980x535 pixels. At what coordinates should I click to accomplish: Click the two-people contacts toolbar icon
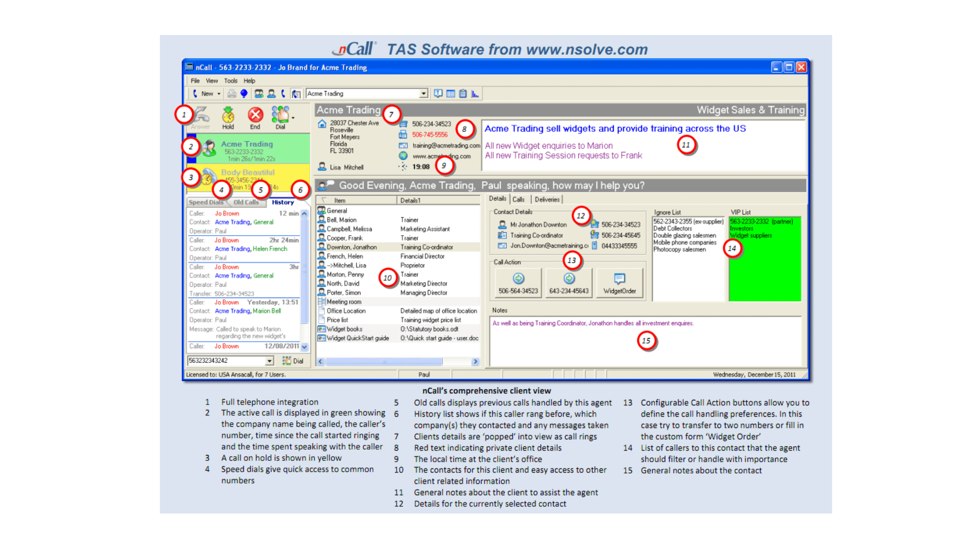click(259, 94)
